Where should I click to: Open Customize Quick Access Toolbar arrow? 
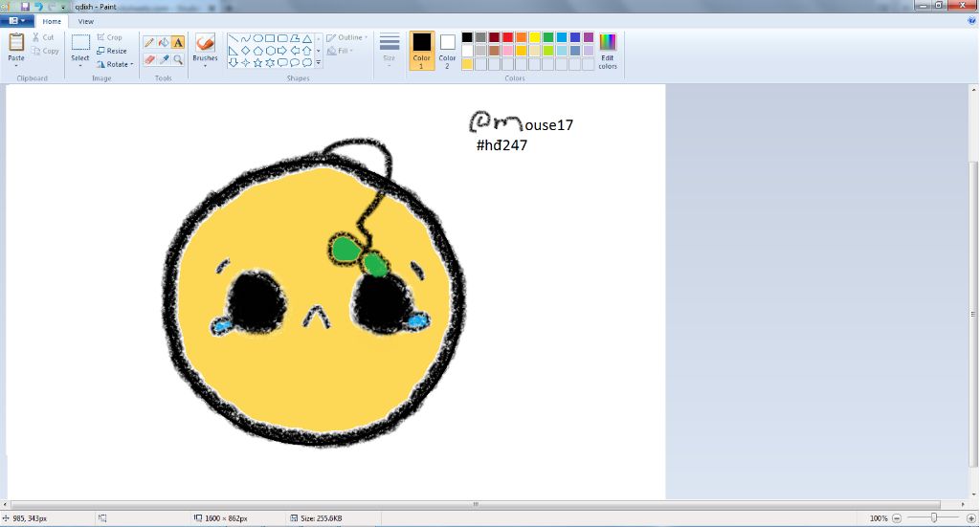(63, 7)
